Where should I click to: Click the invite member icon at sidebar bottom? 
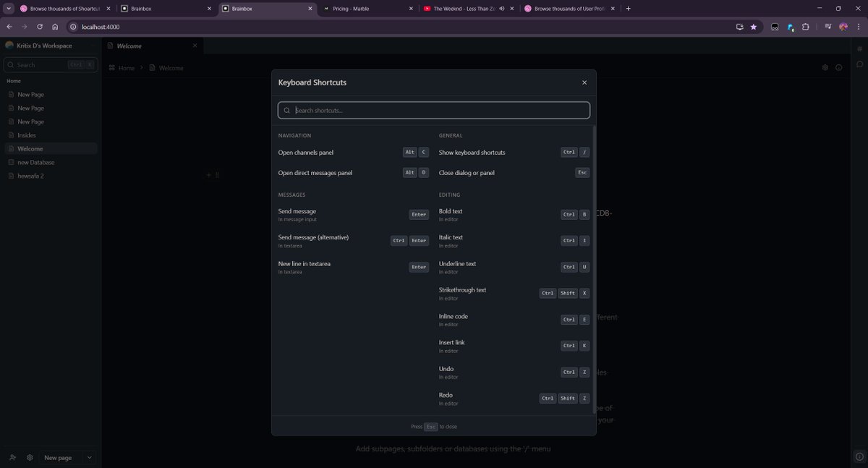12,458
